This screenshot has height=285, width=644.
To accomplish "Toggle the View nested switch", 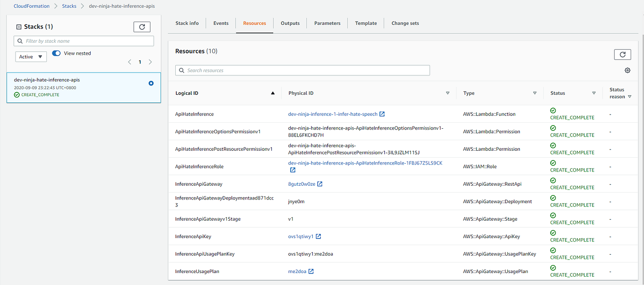I will tap(56, 53).
